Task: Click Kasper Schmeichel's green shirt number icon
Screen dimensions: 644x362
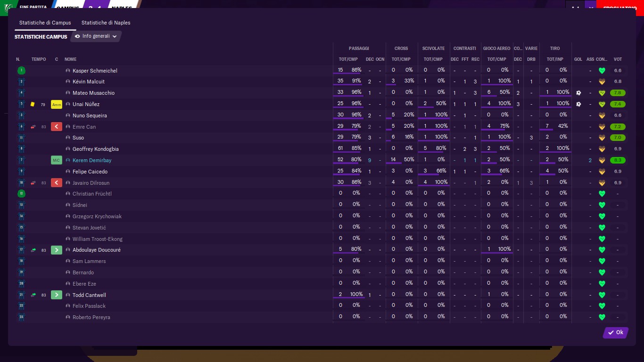Action: [21, 71]
